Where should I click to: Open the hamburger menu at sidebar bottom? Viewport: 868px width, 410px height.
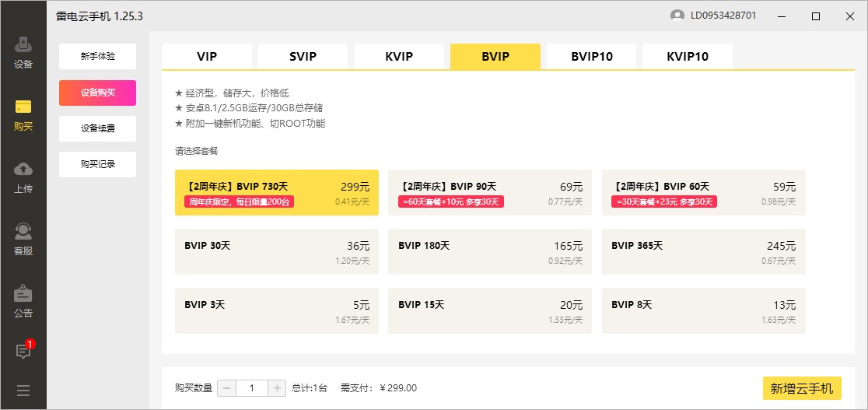click(x=23, y=391)
